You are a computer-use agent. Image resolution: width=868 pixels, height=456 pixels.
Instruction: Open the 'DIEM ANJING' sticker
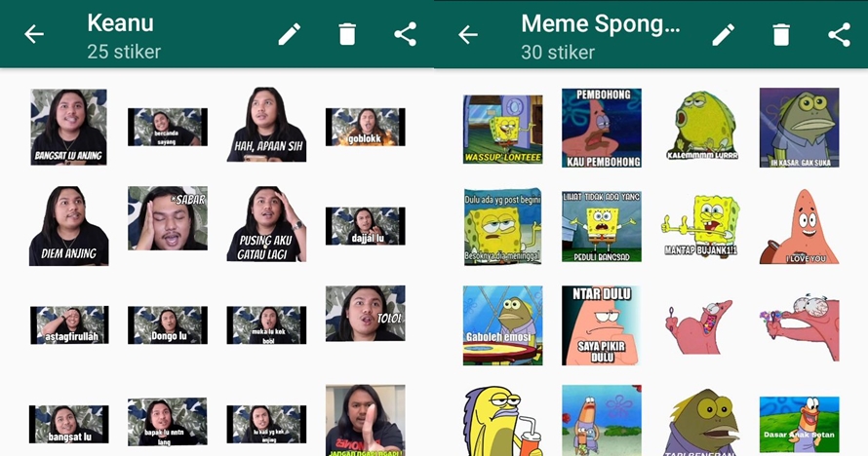point(68,225)
